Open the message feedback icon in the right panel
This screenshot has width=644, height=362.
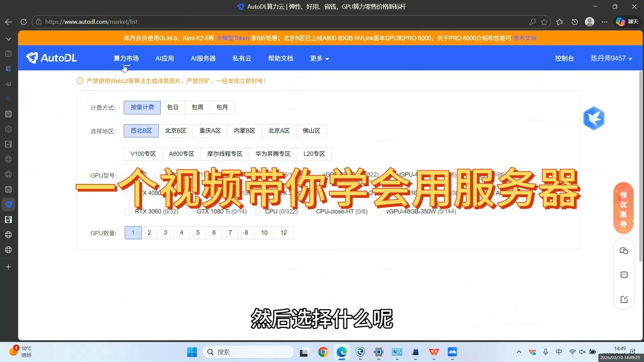(624, 275)
